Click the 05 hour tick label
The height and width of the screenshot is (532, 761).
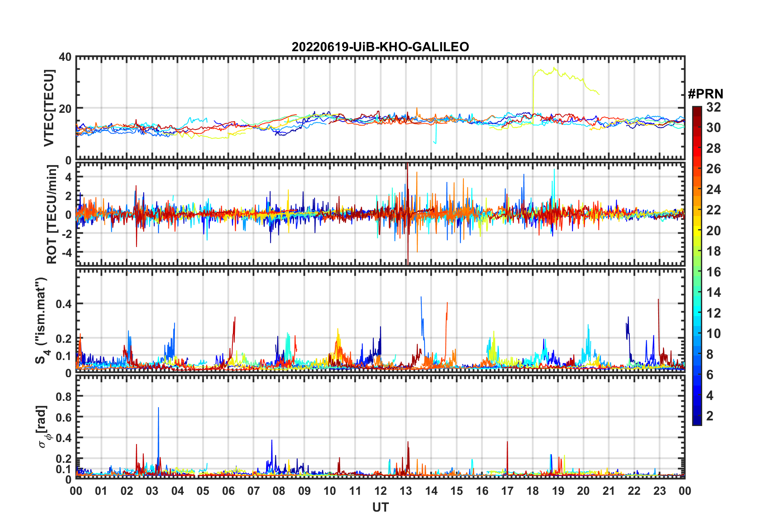pos(203,491)
